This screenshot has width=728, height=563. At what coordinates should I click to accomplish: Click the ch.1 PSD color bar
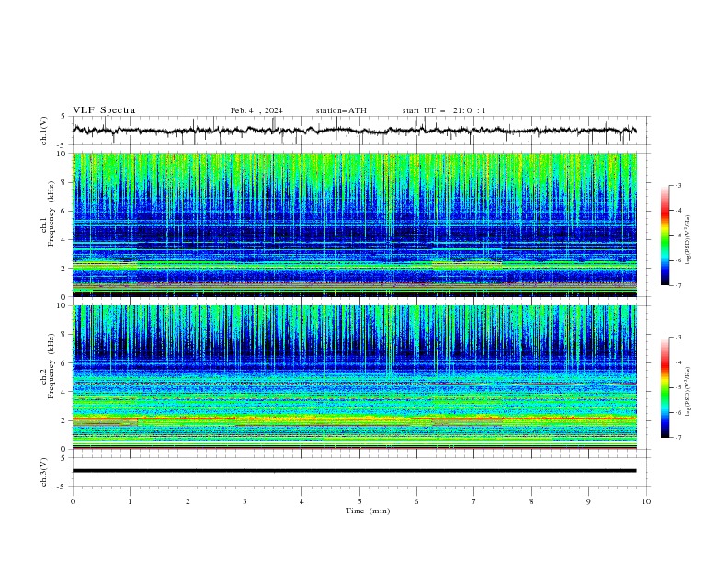(x=665, y=236)
